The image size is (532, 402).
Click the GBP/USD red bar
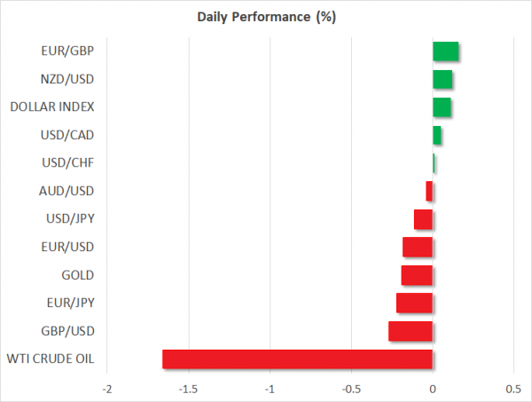(411, 331)
